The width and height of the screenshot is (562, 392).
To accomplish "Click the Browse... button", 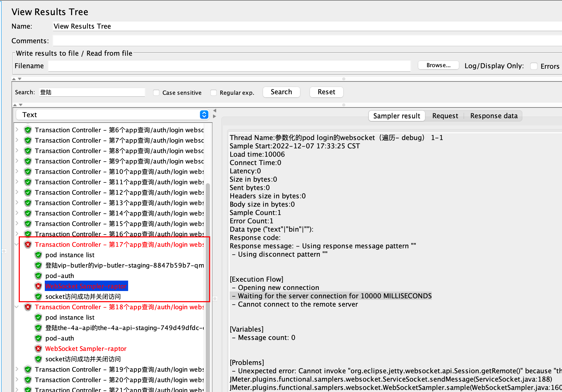I will click(438, 65).
